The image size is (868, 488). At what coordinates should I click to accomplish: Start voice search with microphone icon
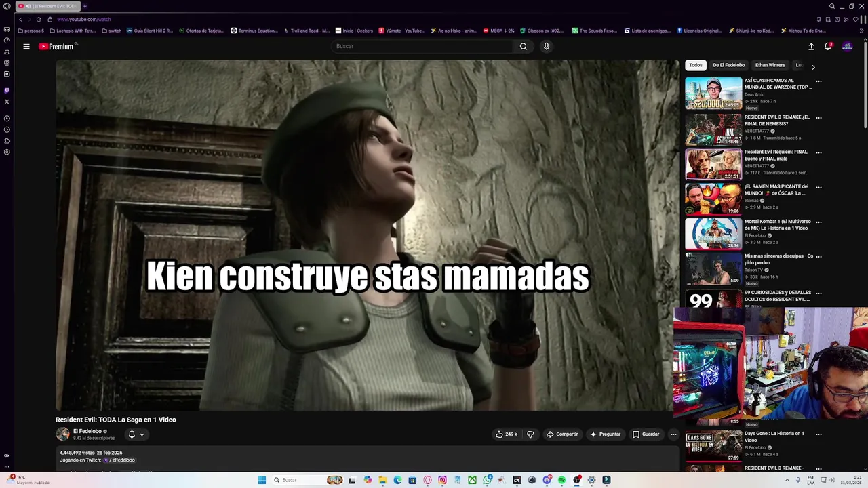[x=546, y=46]
